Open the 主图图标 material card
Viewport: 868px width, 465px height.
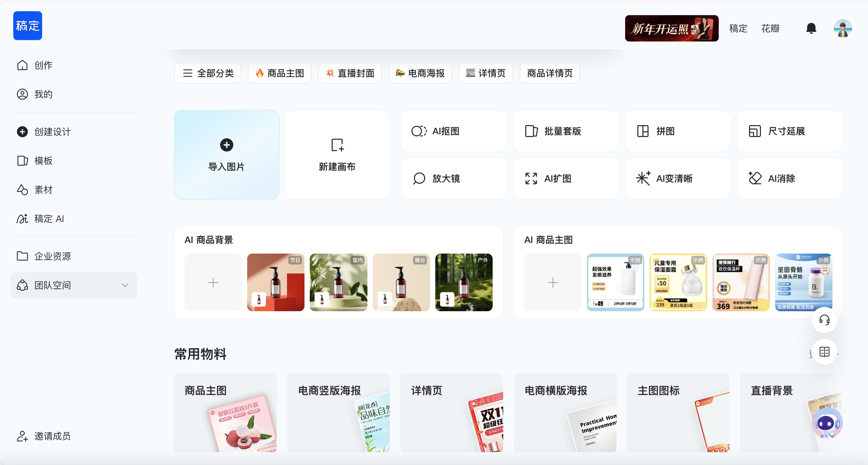tap(678, 412)
